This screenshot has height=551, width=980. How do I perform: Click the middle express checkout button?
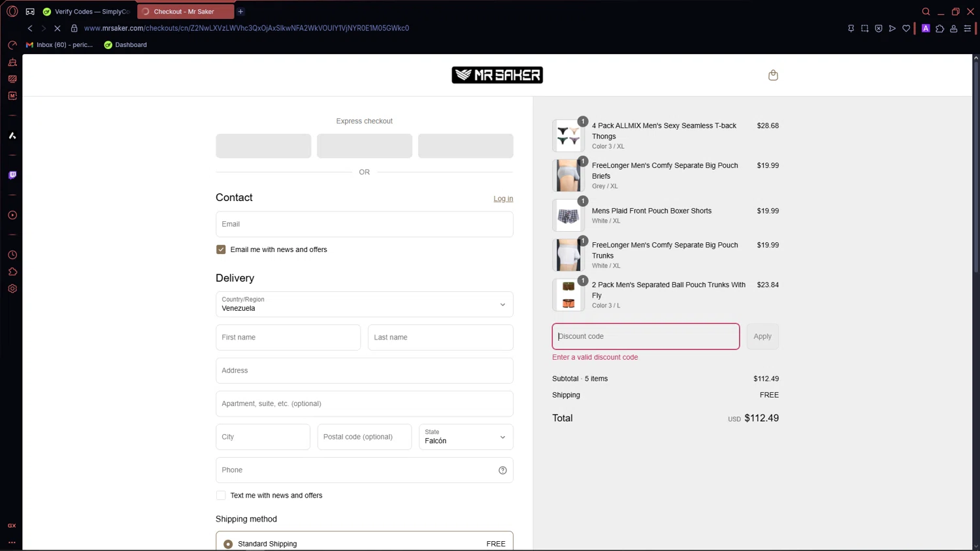(x=365, y=146)
